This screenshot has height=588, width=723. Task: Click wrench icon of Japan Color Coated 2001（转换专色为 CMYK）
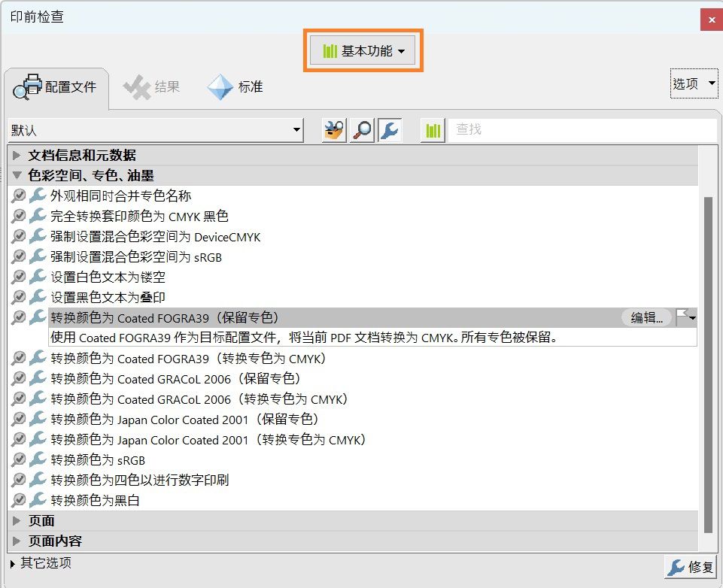pos(38,438)
